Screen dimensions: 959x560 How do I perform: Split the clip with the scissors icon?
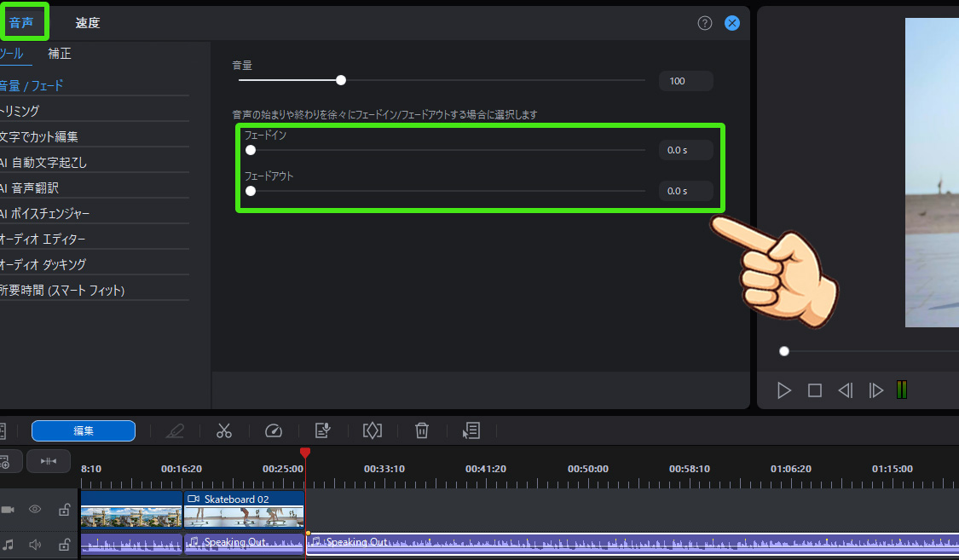click(224, 430)
